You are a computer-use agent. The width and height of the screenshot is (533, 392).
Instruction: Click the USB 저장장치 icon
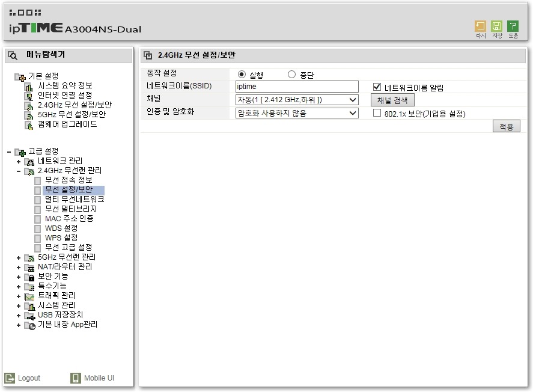pyautogui.click(x=29, y=316)
